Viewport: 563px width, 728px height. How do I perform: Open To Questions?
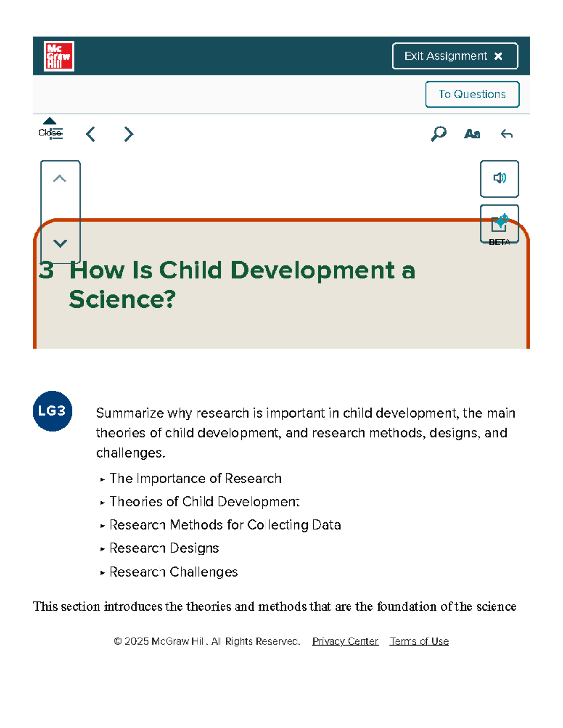[472, 94]
